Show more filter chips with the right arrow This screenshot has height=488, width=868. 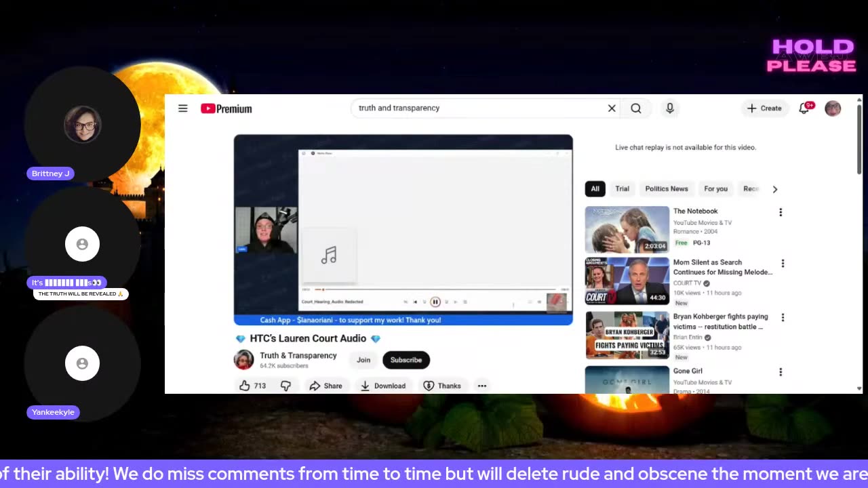pos(774,189)
